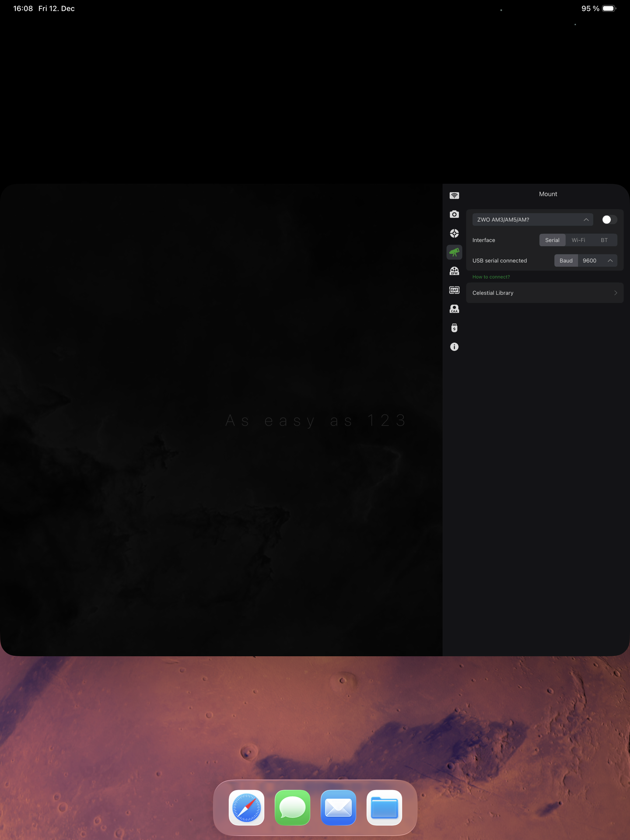Screen dimensions: 630x840
Task: Click the USB serial connected text
Action: tap(500, 261)
